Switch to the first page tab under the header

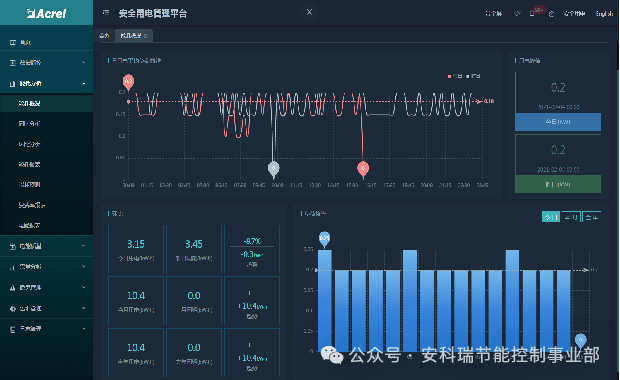coord(104,36)
